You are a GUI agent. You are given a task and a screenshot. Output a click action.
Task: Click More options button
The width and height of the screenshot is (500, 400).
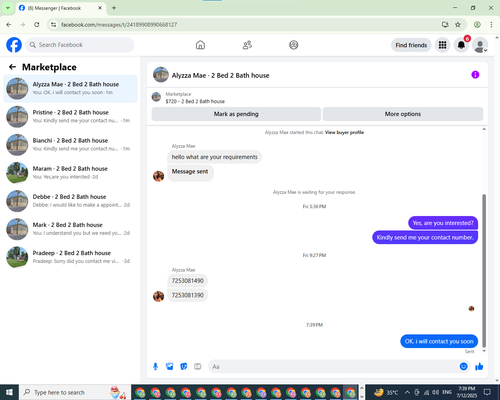point(403,114)
